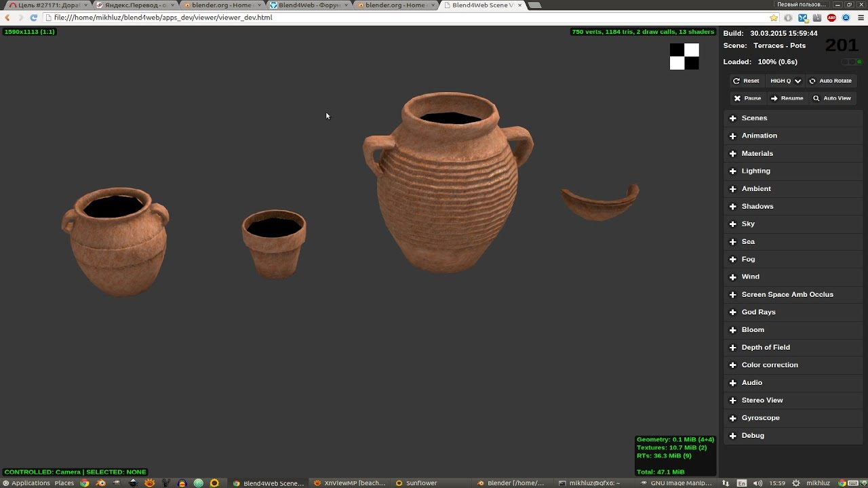Expand the Lighting panel
868x488 pixels.
tap(793, 171)
